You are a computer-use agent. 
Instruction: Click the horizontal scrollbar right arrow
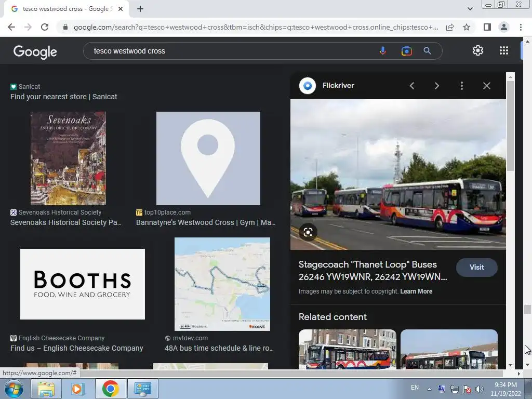[519, 374]
